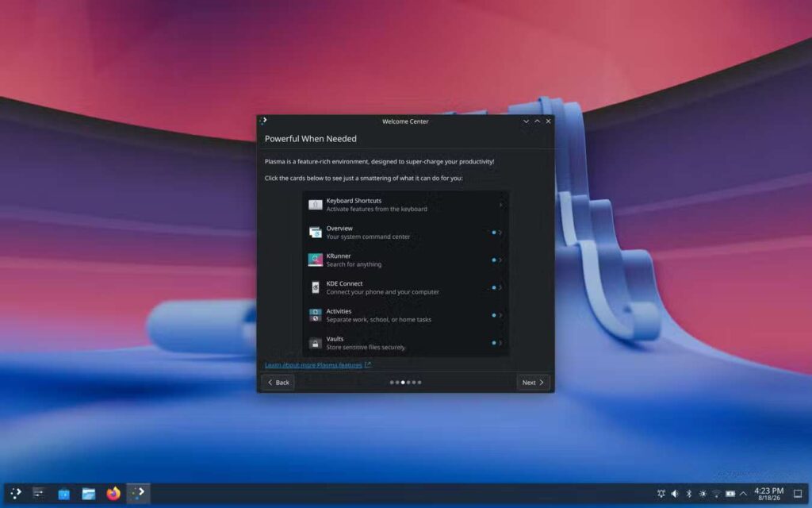Open 'Learn about more Plasma features' link

pos(317,365)
